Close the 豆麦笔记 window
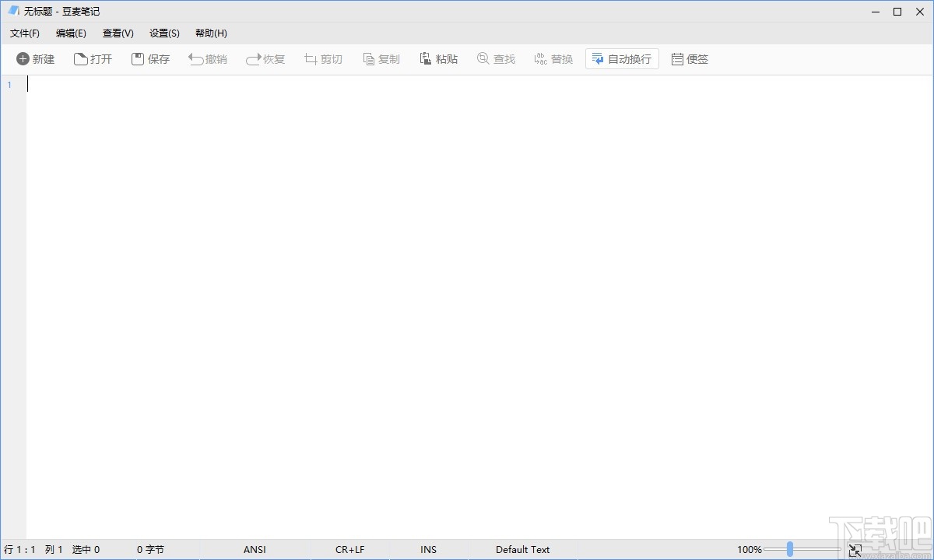Viewport: 934px width, 560px height. pyautogui.click(x=920, y=12)
